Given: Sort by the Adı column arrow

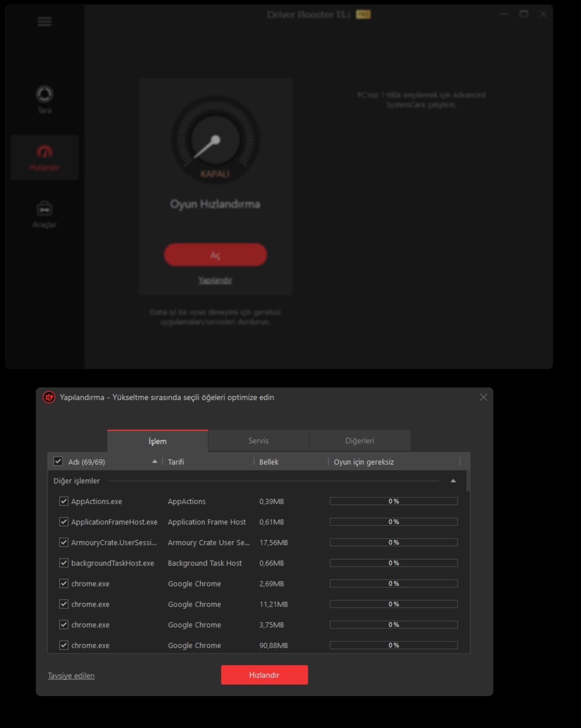Looking at the screenshot, I should pyautogui.click(x=154, y=461).
